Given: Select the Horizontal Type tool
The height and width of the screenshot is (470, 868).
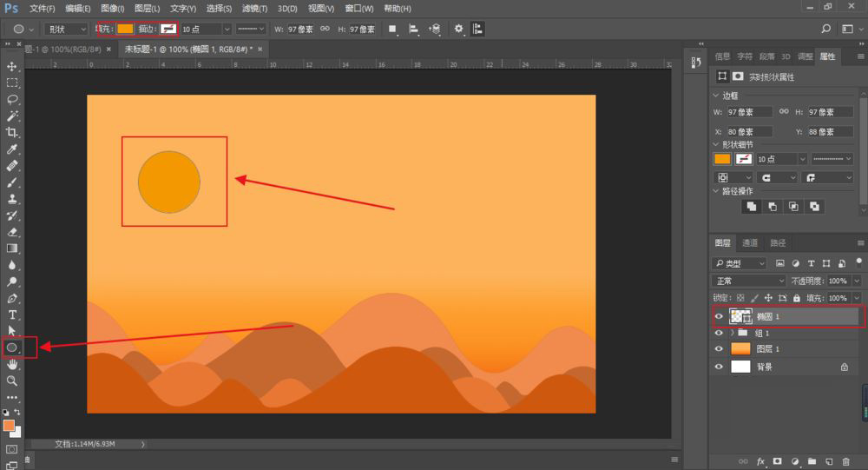Looking at the screenshot, I should coord(12,314).
